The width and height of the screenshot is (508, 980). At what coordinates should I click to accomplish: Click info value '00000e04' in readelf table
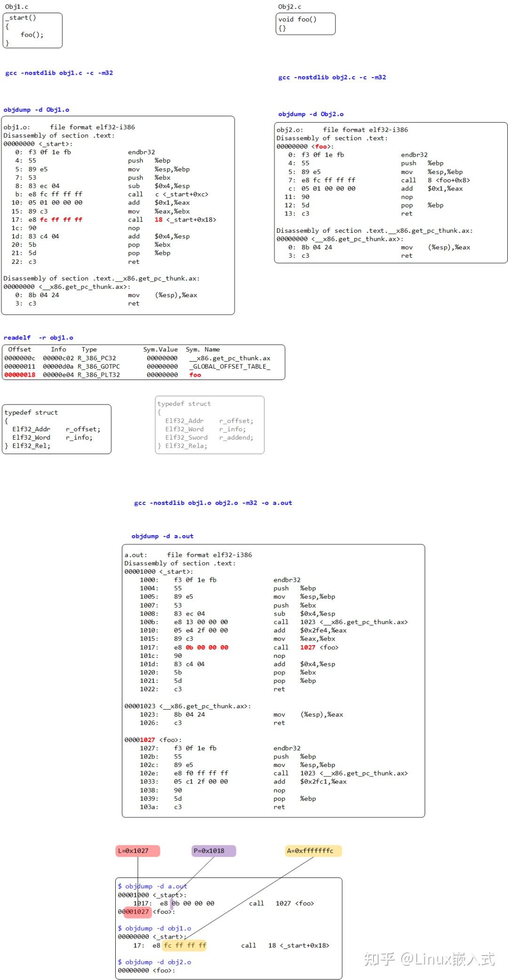tap(58, 375)
